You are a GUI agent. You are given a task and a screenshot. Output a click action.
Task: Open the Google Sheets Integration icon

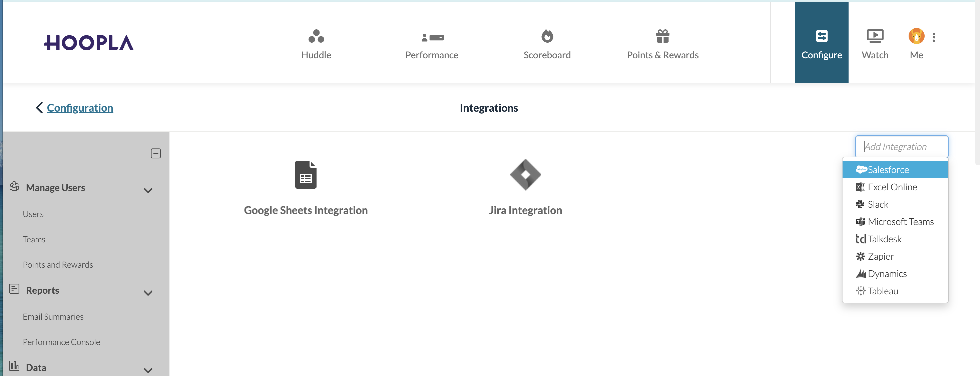click(306, 175)
